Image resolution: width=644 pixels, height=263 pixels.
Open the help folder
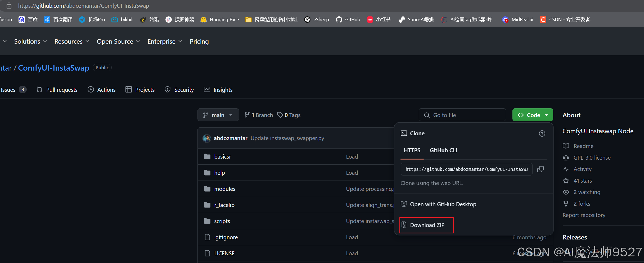(219, 173)
